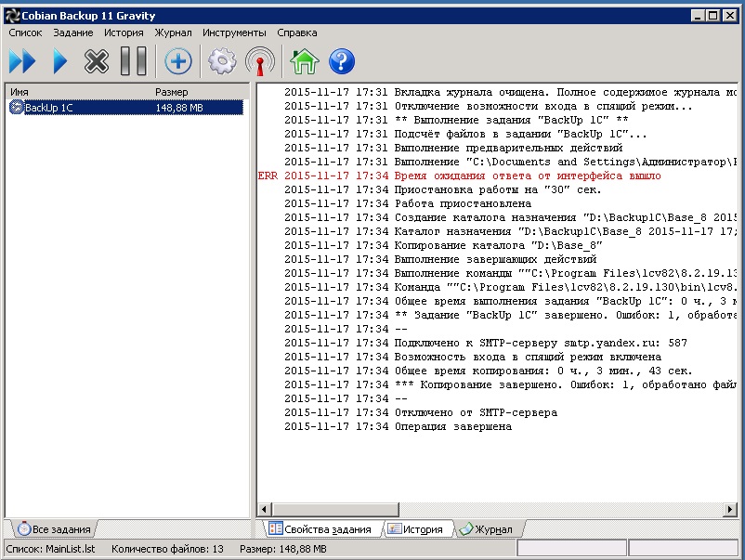Click log line 'Подключено к SMTP-серверу smtp.yandex.ru'

click(x=486, y=343)
